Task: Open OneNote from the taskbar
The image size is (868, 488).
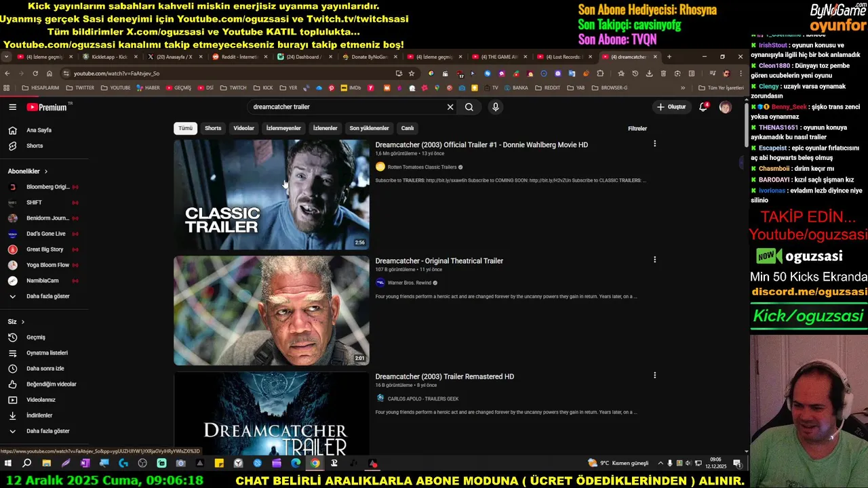Action: click(x=85, y=464)
